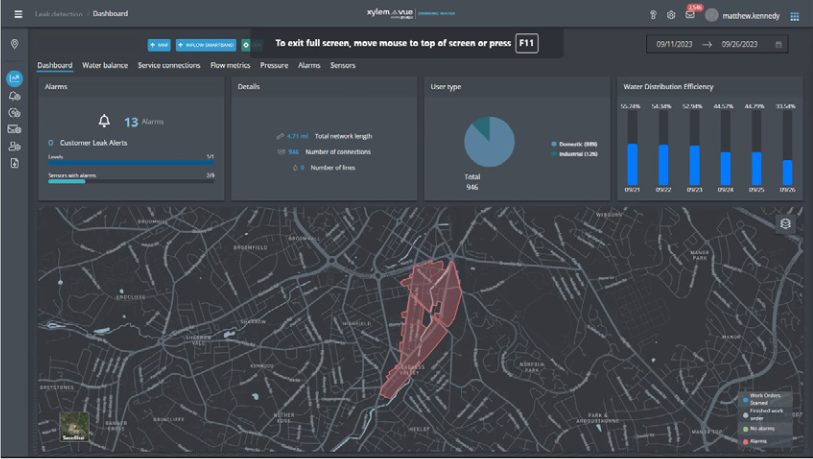Switch map to Satellite view thumbnail

pos(72,426)
